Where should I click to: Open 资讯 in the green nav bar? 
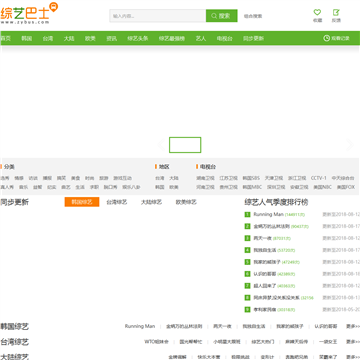[x=111, y=38]
